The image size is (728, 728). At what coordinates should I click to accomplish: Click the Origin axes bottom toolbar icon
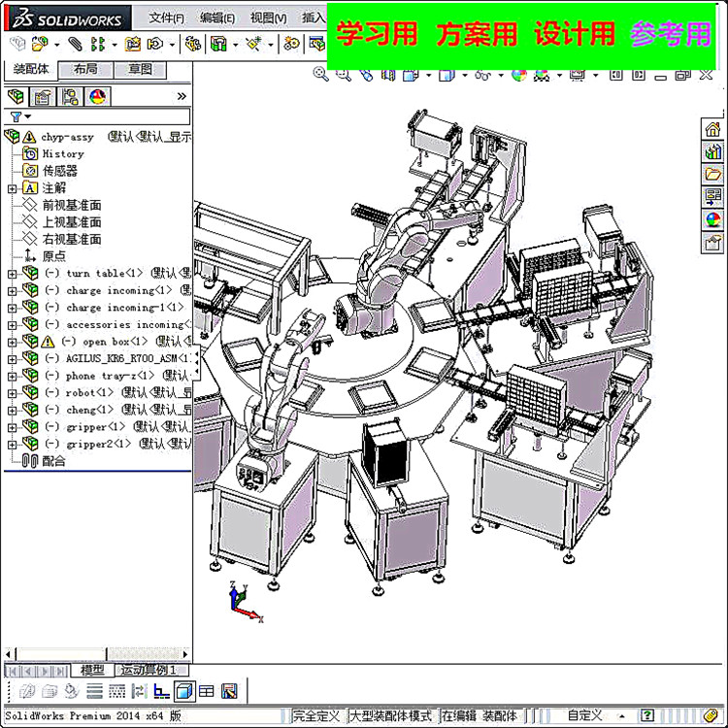pyautogui.click(x=161, y=691)
